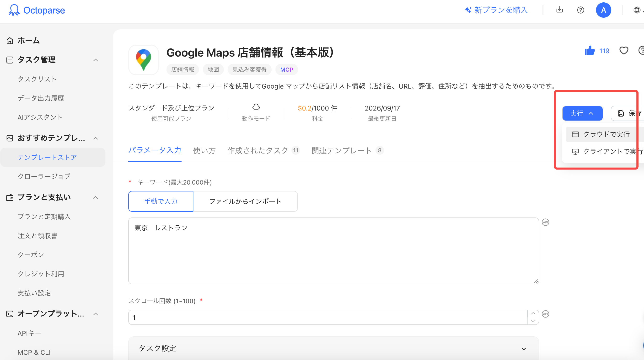Open クローラージョブ in sidebar
Screen dimensions: 644x360
point(44,177)
